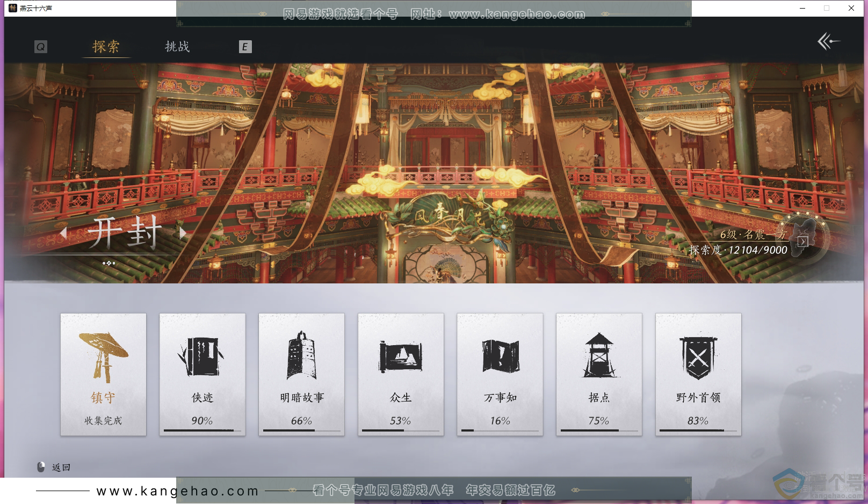The image size is (868, 504).
Task: Click the 返回 button
Action: point(61,468)
